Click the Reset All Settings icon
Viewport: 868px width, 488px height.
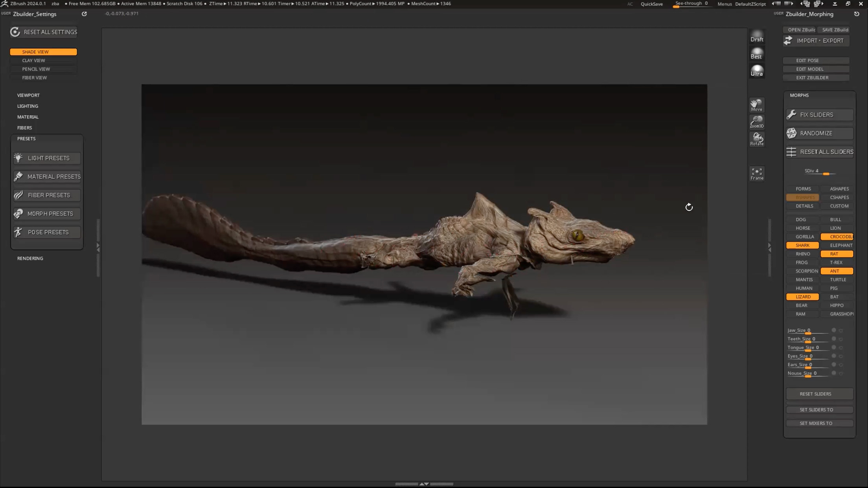[15, 32]
